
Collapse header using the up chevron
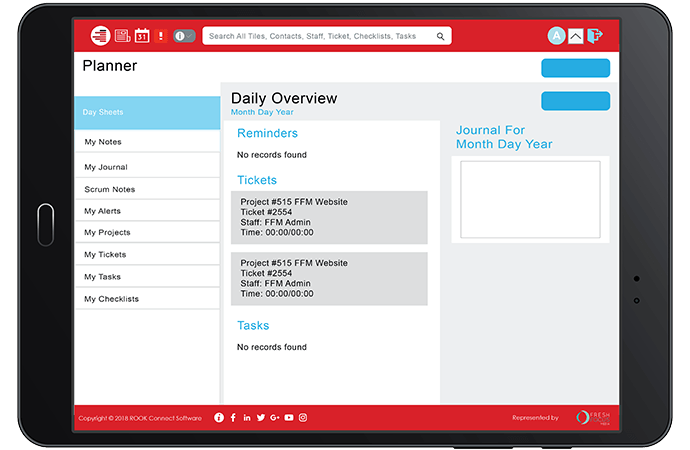[x=575, y=37]
